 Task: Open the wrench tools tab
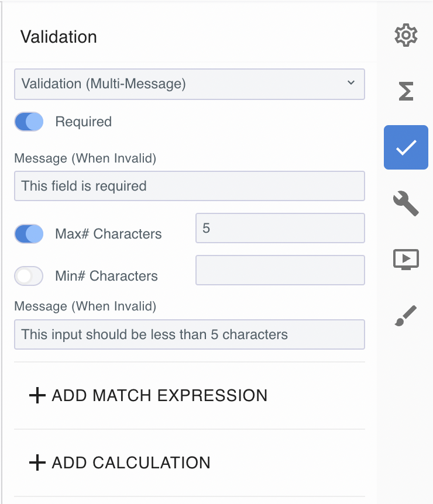point(406,203)
